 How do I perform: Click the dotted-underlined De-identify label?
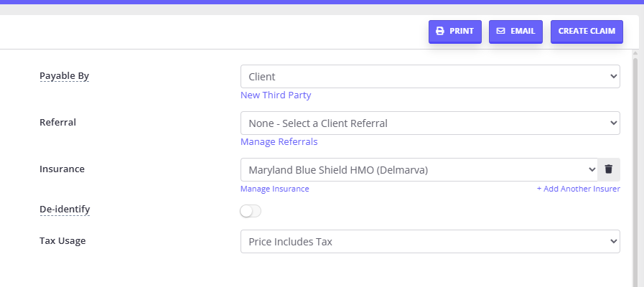64,209
